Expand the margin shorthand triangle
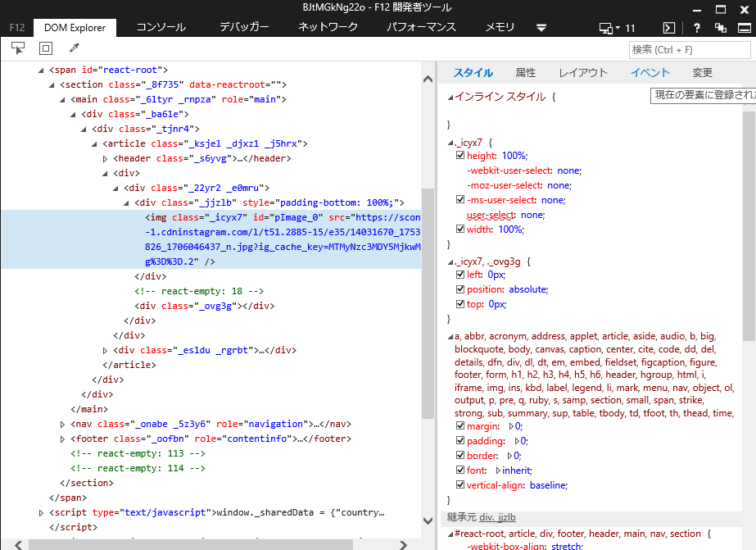Screen dimensions: 756x550 pyautogui.click(x=511, y=426)
